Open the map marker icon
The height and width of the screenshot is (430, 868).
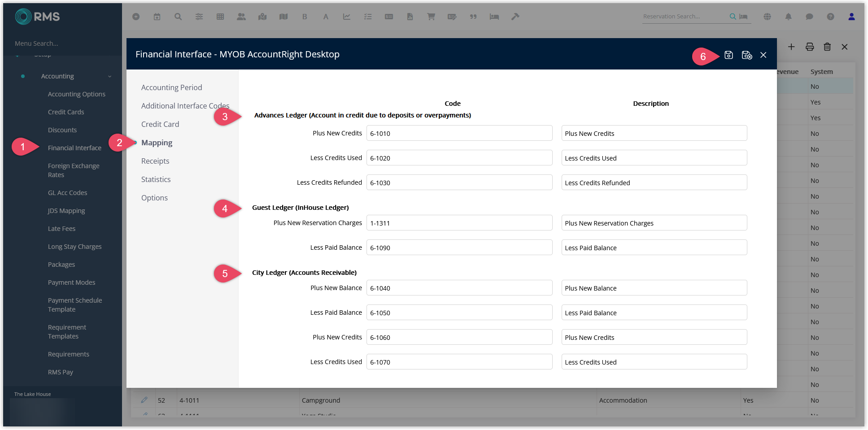click(262, 17)
